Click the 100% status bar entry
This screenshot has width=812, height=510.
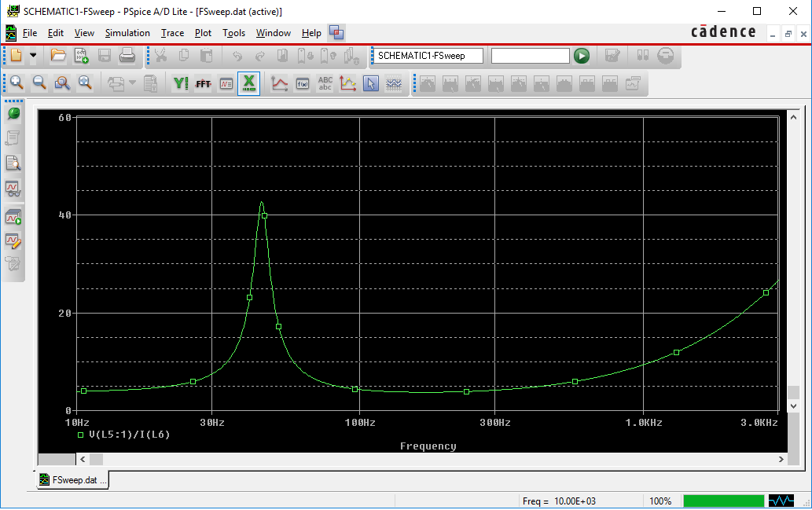tap(660, 501)
